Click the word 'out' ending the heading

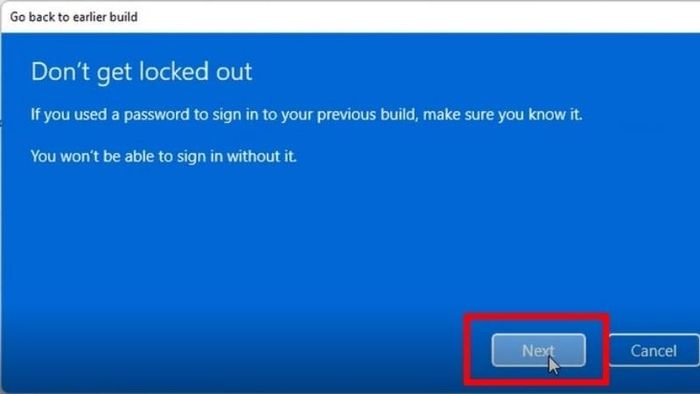(234, 72)
